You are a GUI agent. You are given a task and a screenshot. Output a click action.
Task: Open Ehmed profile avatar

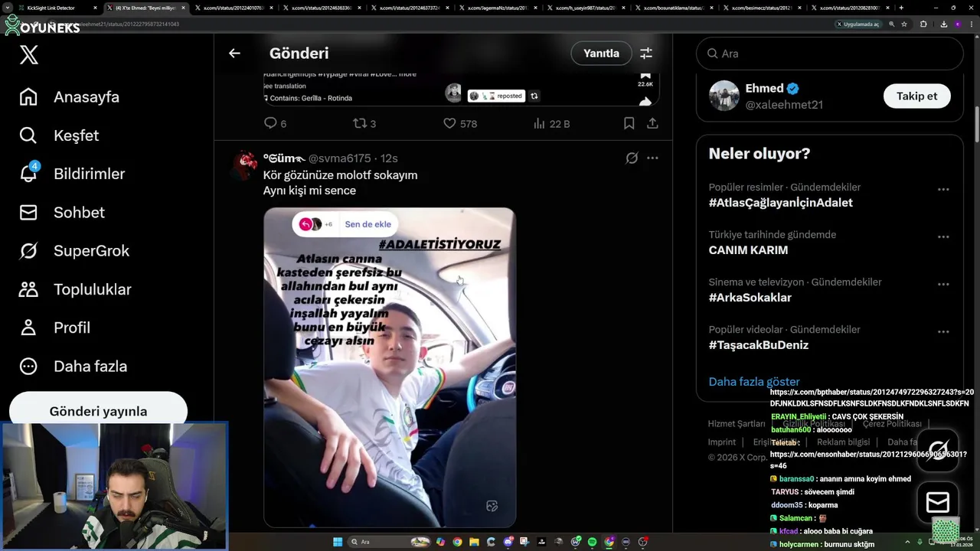click(x=724, y=96)
